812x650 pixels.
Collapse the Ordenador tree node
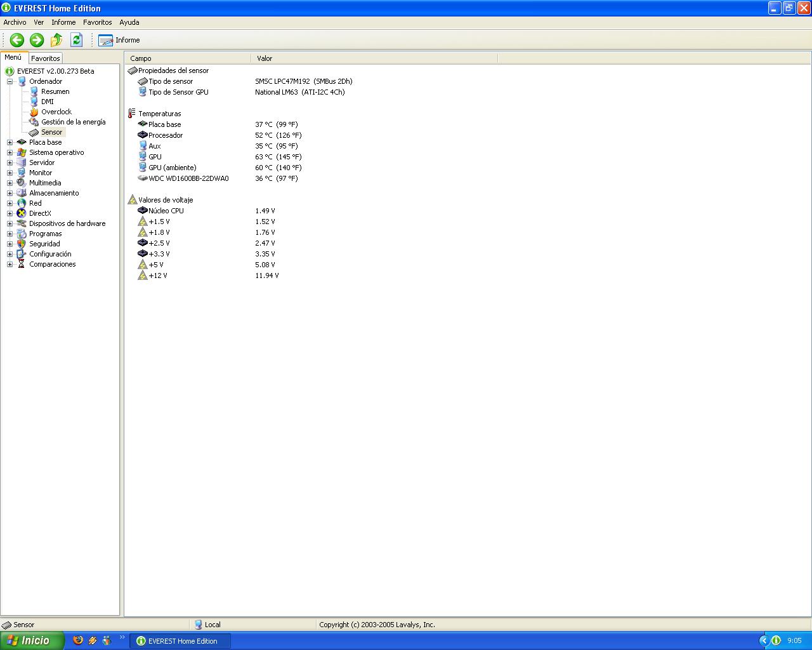click(x=10, y=81)
